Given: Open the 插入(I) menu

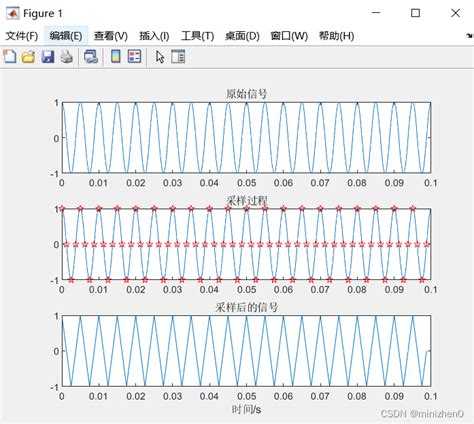Looking at the screenshot, I should pyautogui.click(x=154, y=36).
